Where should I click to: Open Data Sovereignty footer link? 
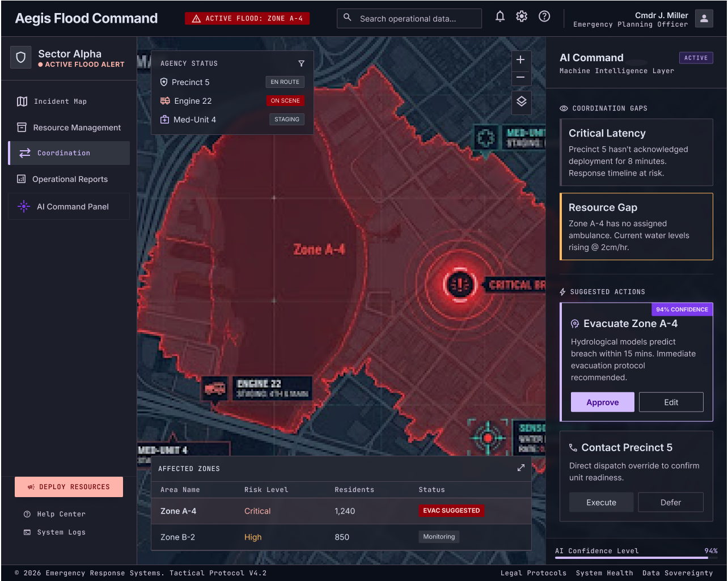(x=678, y=573)
